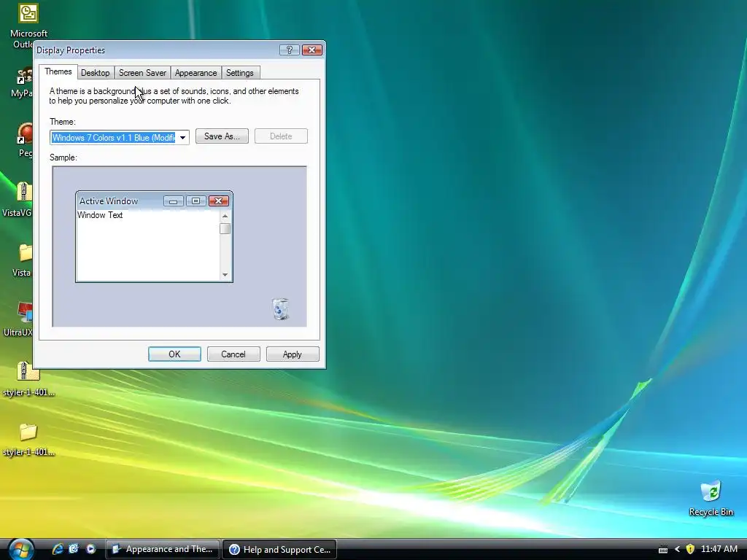The height and width of the screenshot is (560, 747).
Task: Switch to the Desktop tab
Action: [96, 73]
